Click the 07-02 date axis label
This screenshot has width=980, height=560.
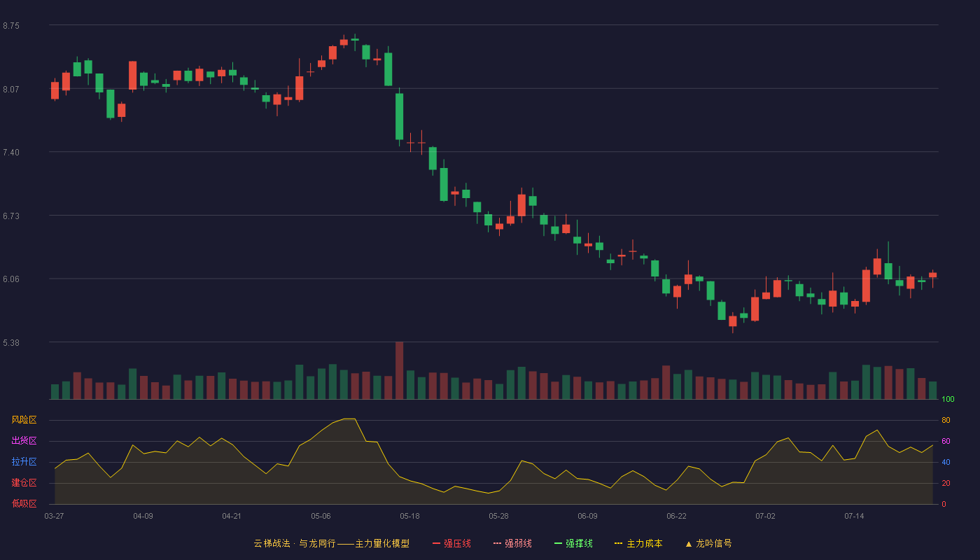click(x=765, y=516)
